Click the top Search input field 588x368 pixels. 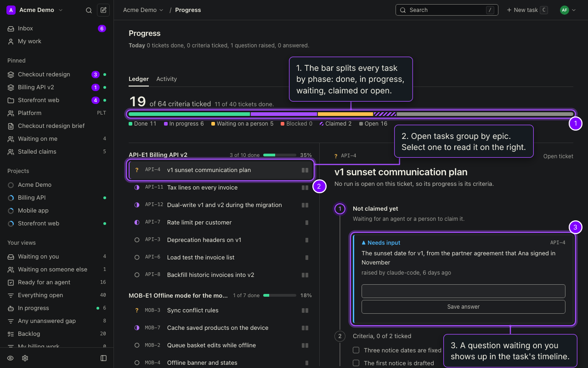click(447, 10)
